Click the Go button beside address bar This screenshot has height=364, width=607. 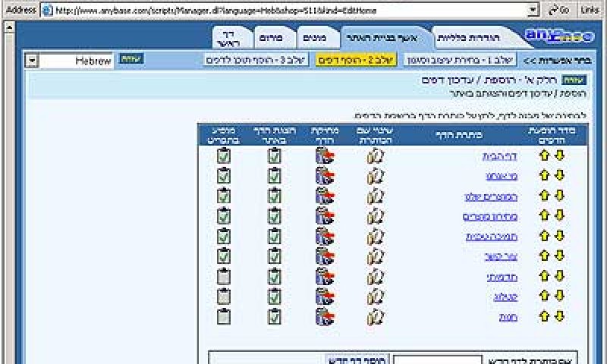point(559,10)
